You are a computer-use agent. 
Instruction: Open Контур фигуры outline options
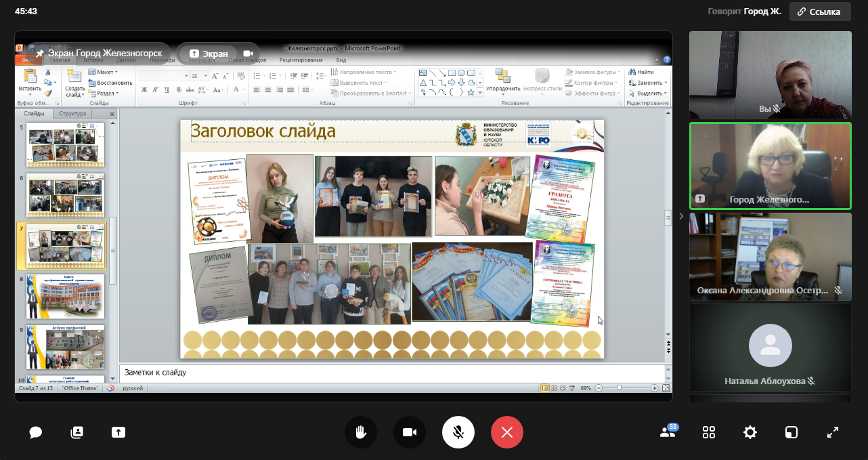point(592,83)
